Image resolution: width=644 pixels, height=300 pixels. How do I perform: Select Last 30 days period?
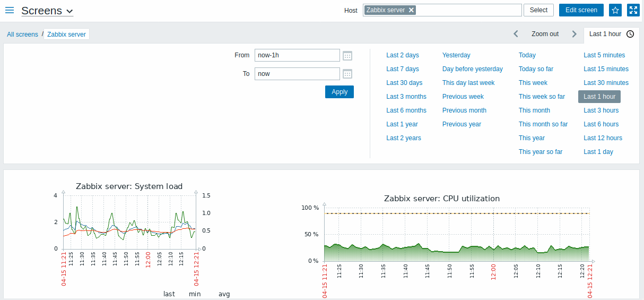[404, 83]
